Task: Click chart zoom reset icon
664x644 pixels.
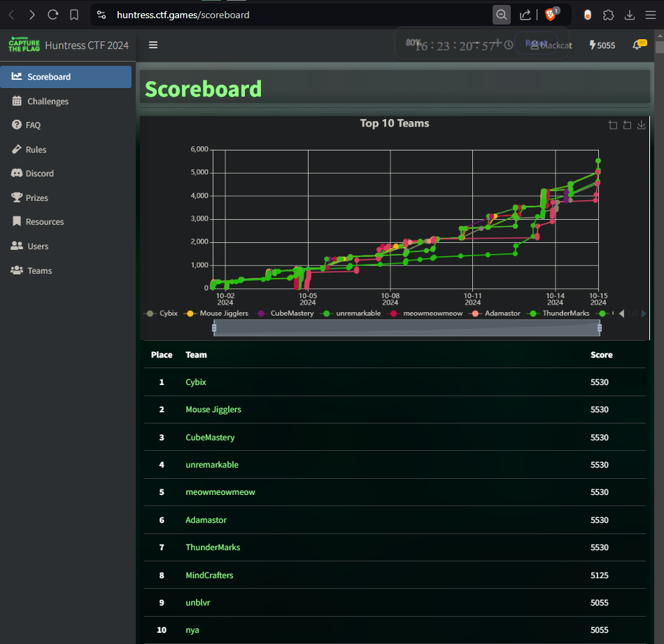Action: pos(627,125)
